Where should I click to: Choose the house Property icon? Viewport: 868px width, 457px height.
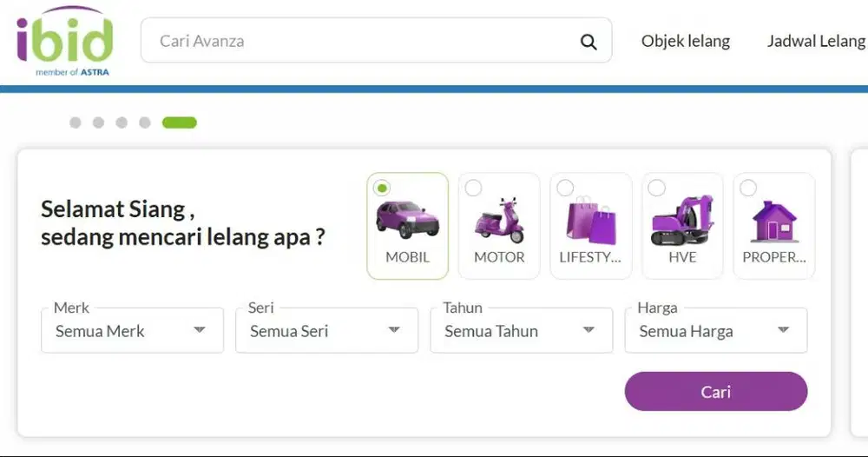[x=773, y=221]
